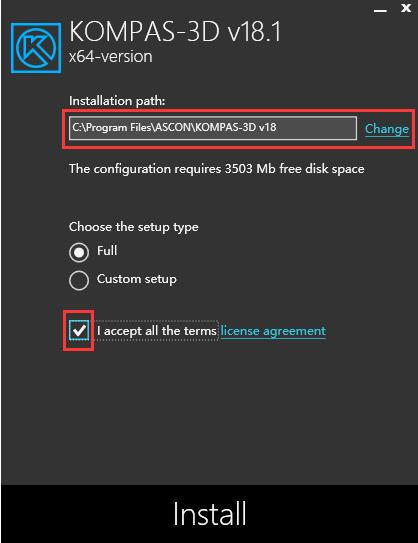Select the Full setup type radio button
418x543 pixels.
pos(79,252)
